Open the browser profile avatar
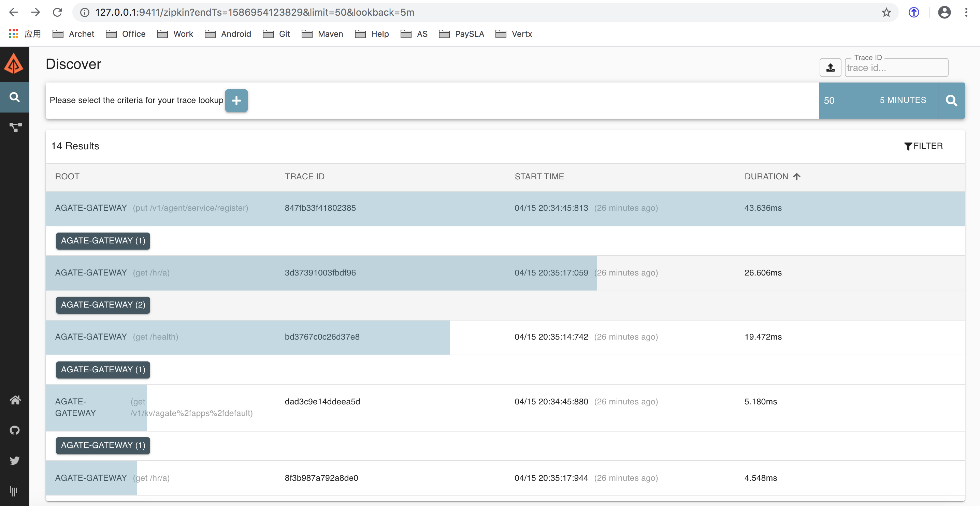The width and height of the screenshot is (980, 506). pyautogui.click(x=944, y=12)
